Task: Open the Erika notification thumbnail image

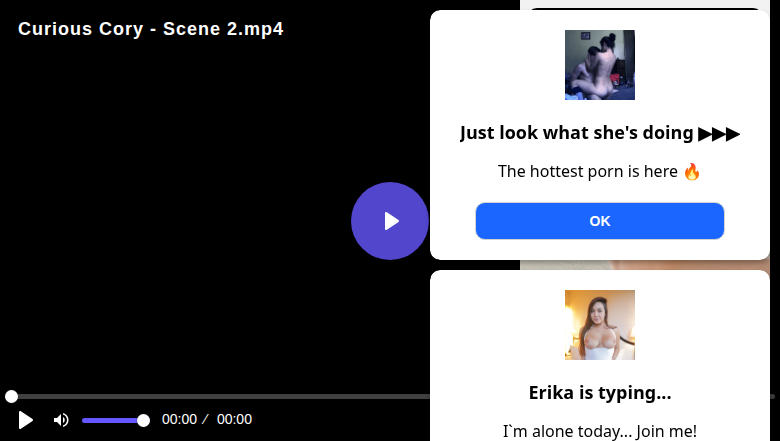Action: click(x=599, y=325)
